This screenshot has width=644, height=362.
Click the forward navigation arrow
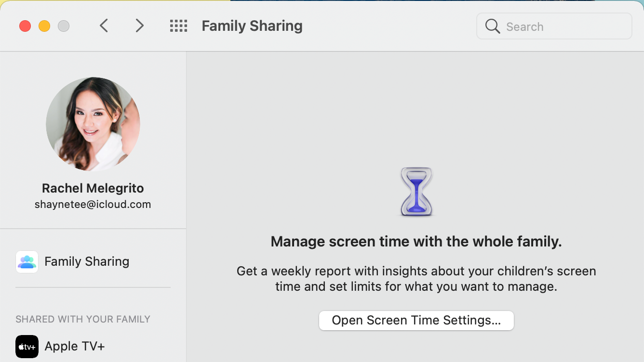click(x=139, y=26)
